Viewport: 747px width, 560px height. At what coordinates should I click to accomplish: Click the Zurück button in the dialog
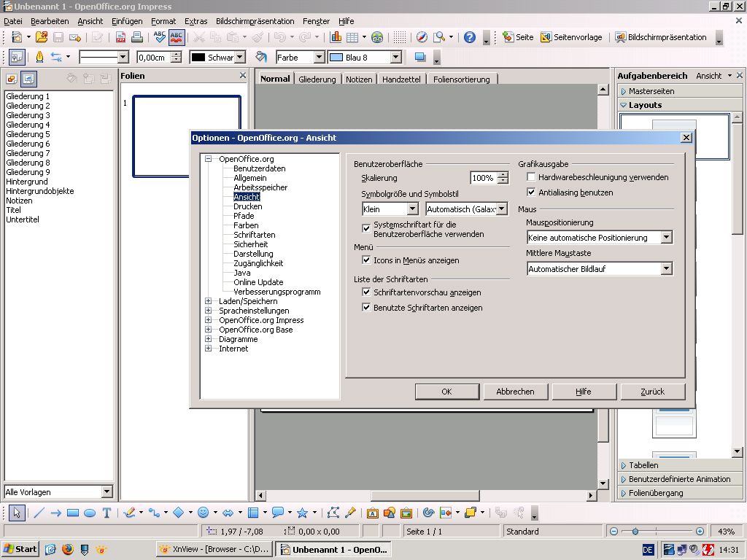[x=652, y=392]
